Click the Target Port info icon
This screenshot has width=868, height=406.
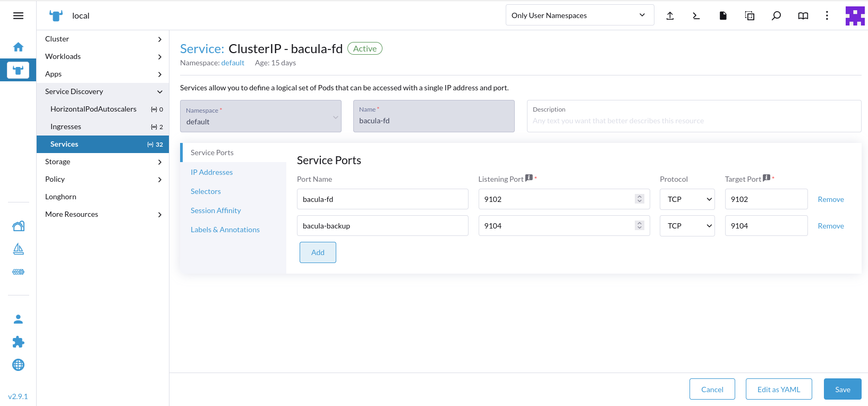click(766, 178)
